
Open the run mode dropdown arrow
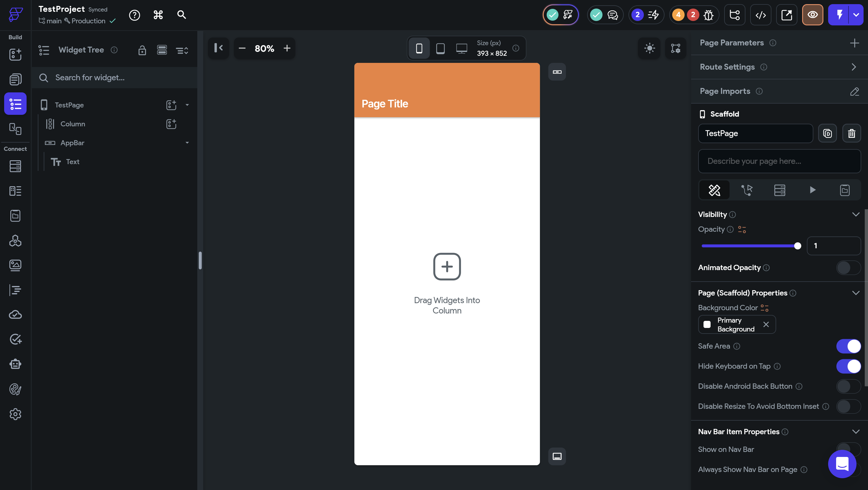[x=856, y=15]
